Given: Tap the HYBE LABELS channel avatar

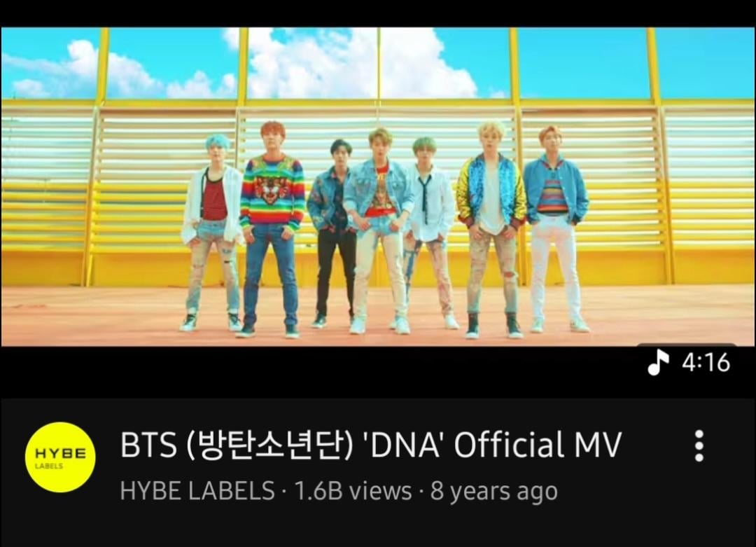Looking at the screenshot, I should [x=60, y=457].
